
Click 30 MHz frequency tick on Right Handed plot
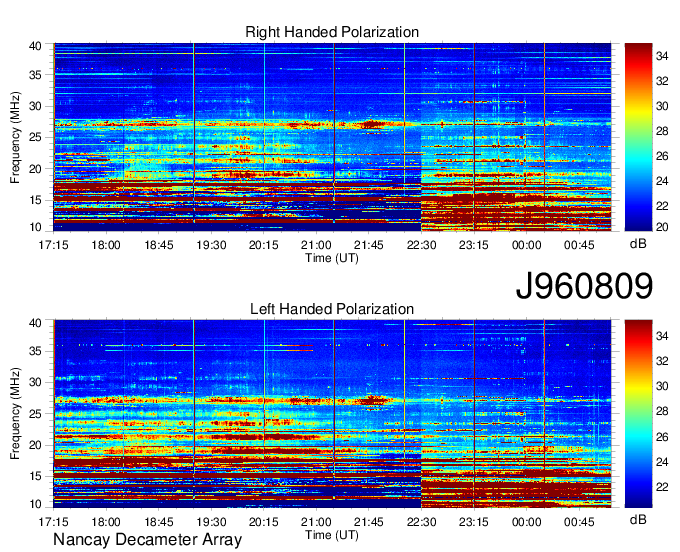(x=36, y=106)
